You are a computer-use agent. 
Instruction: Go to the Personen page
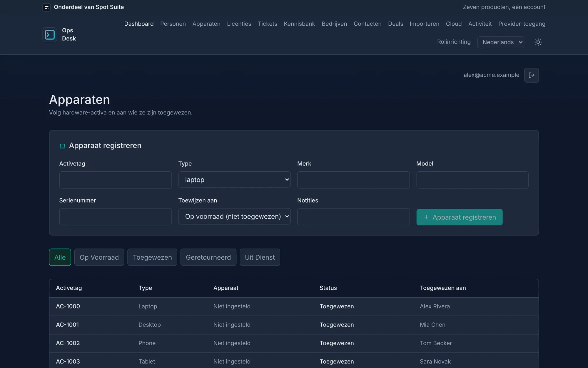click(173, 24)
